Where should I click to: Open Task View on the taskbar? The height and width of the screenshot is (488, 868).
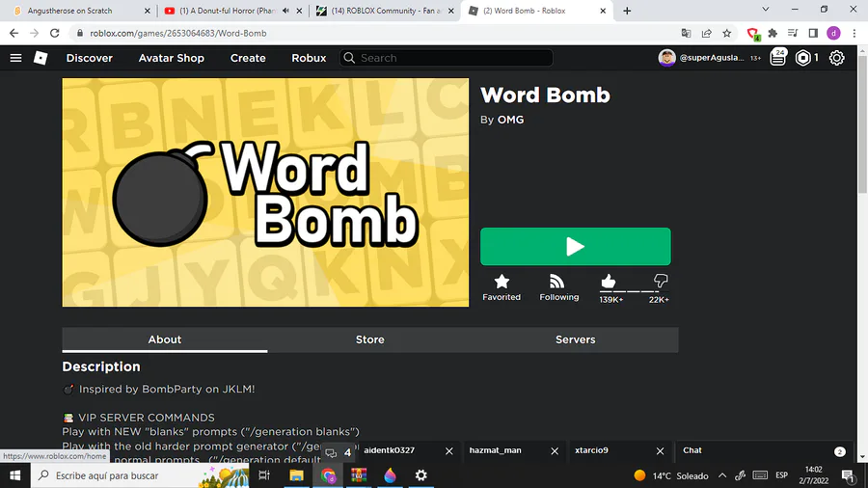[264, 475]
